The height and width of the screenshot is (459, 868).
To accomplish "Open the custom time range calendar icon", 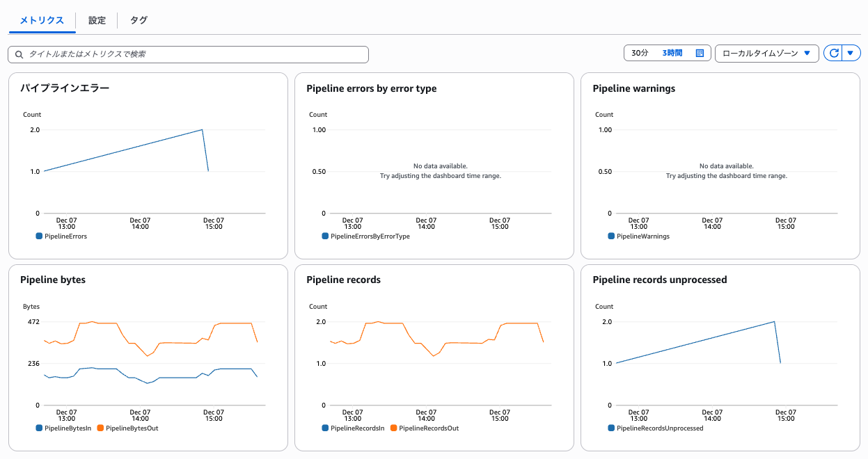I will coord(700,54).
